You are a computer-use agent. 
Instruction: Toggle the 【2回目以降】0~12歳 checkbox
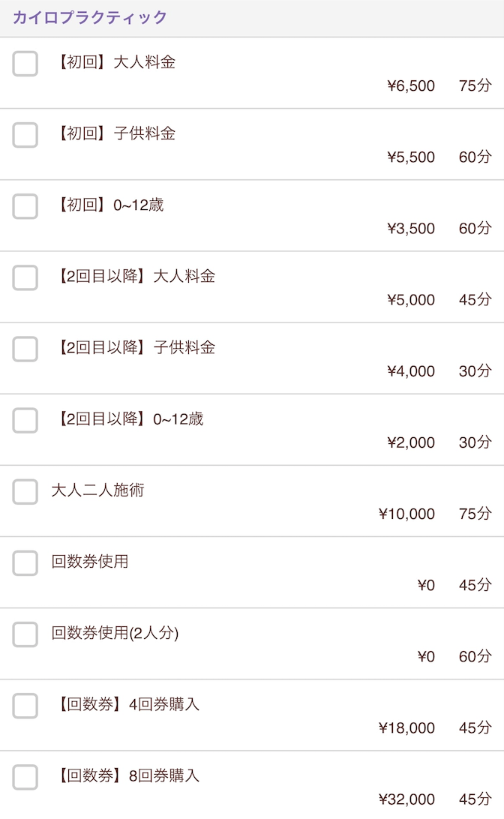pyautogui.click(x=25, y=421)
